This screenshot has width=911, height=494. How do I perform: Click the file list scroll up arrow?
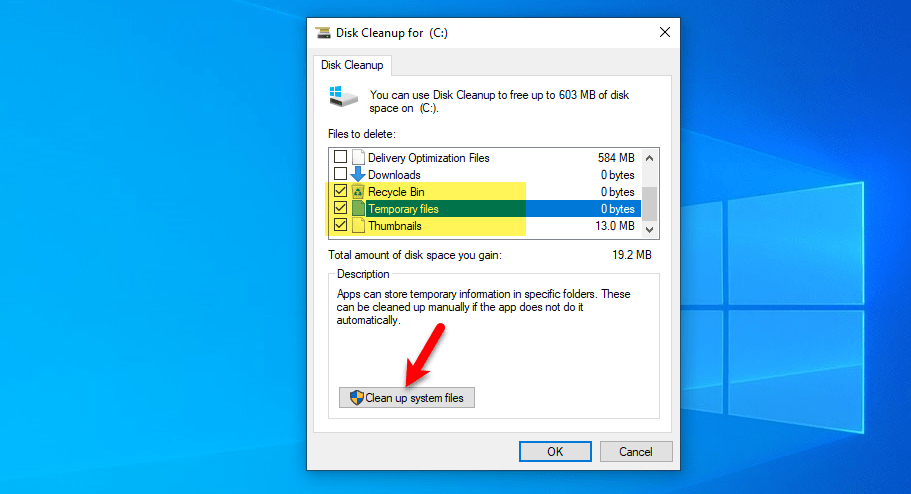pyautogui.click(x=650, y=157)
